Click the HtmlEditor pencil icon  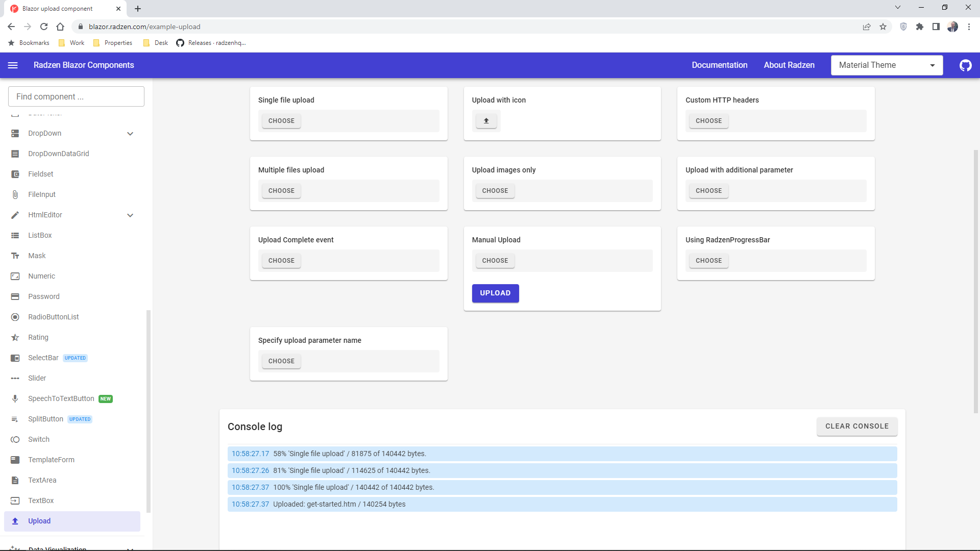(x=15, y=215)
